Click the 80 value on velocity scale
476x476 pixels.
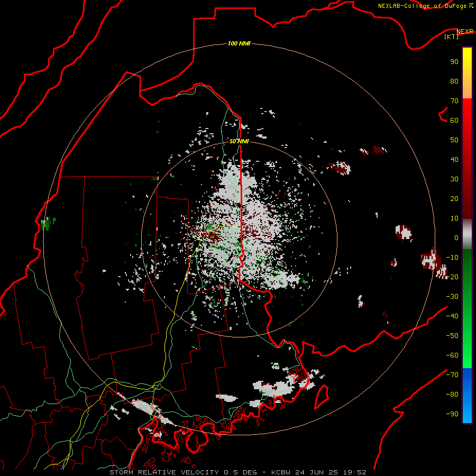(x=454, y=81)
